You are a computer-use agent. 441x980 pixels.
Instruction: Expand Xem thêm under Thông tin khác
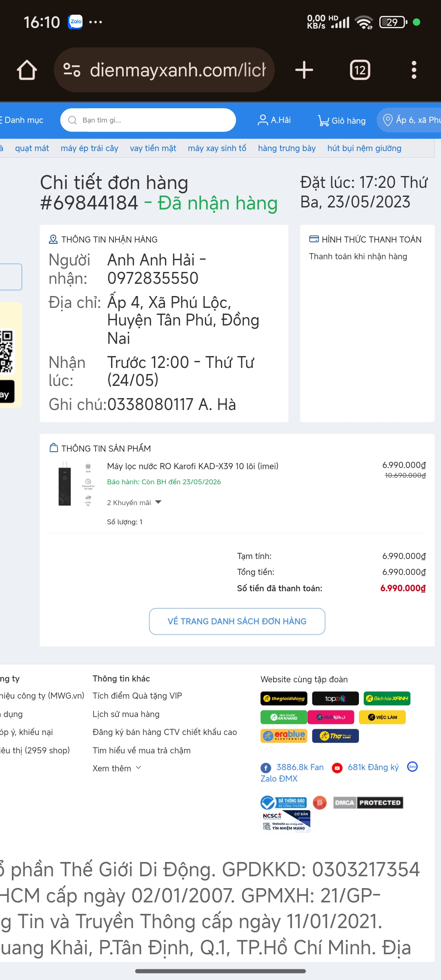coord(117,768)
